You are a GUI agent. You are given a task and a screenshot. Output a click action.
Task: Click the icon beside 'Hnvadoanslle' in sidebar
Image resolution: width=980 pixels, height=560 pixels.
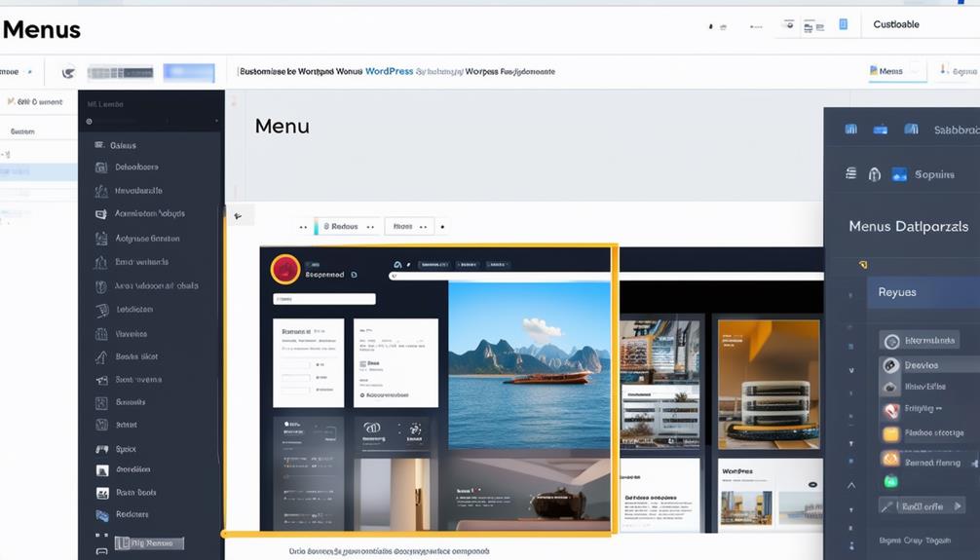point(100,191)
